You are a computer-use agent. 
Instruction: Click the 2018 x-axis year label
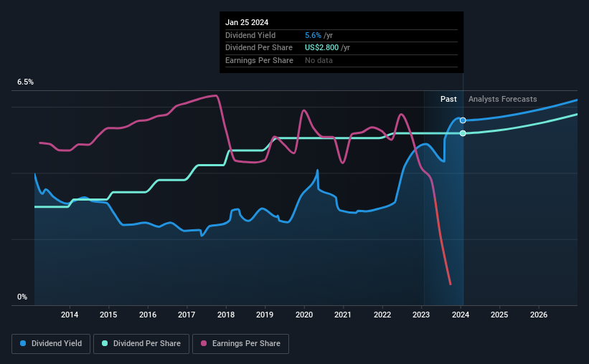point(226,315)
